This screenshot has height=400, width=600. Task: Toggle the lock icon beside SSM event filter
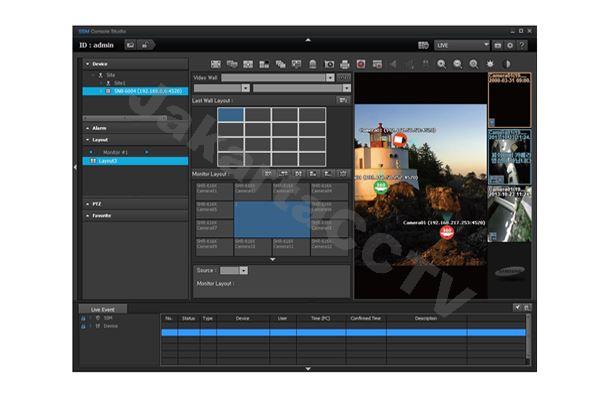(84, 318)
